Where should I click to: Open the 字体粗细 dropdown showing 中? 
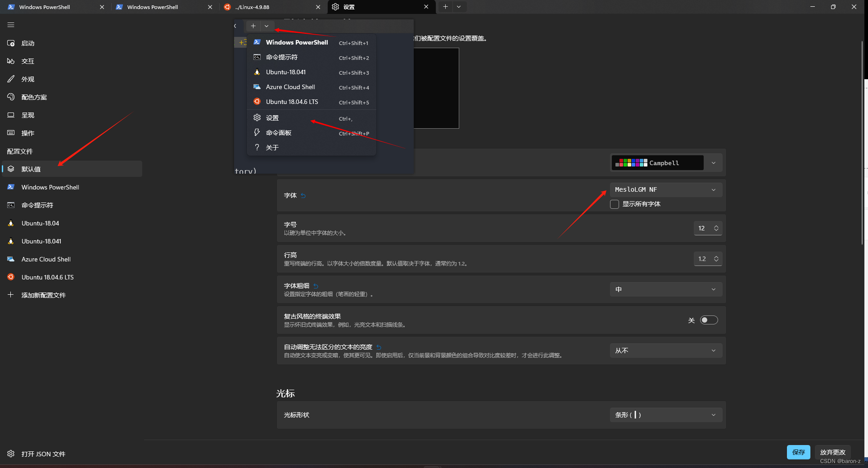tap(666, 289)
